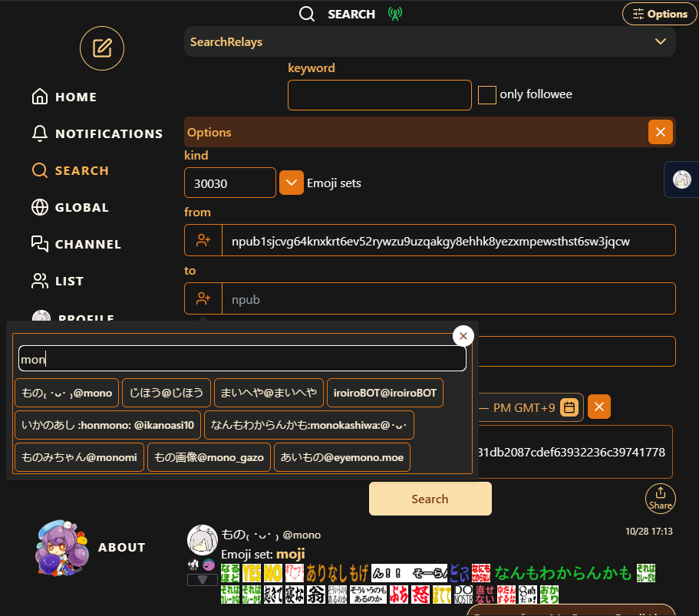Image resolution: width=699 pixels, height=616 pixels.
Task: Open the Options button at top right
Action: (x=659, y=14)
